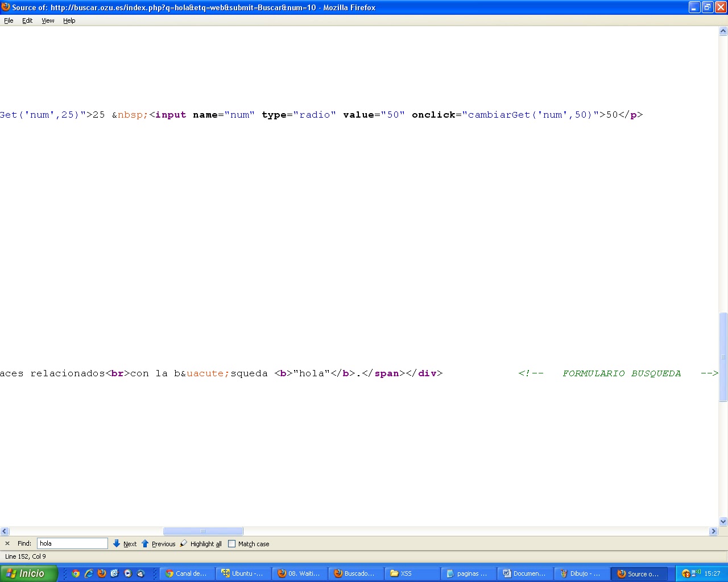Find Next occurrence of hola
The height and width of the screenshot is (582, 728).
125,544
